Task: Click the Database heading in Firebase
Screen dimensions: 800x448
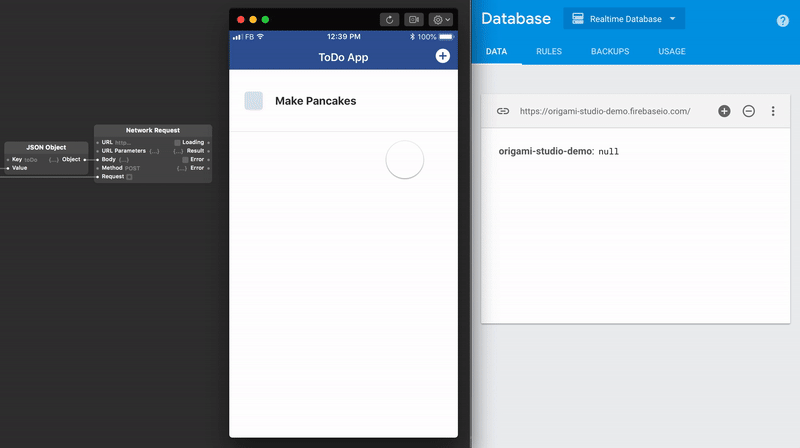Action: (x=516, y=19)
